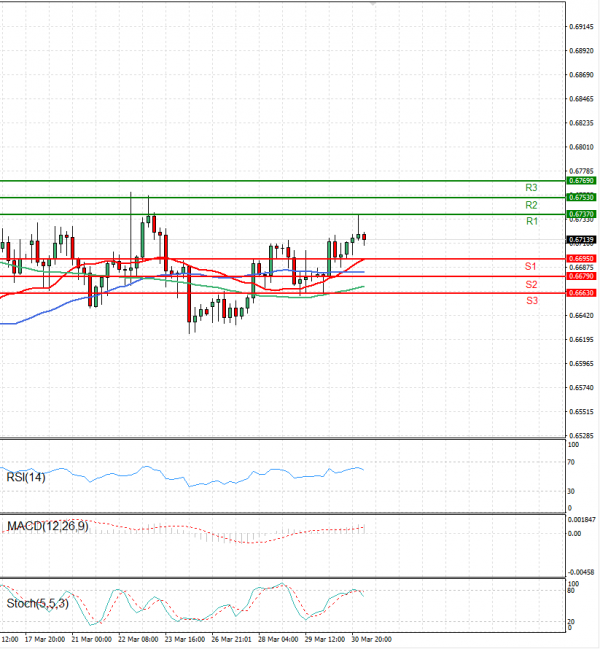Click the S1 support label
600x649 pixels.
coord(530,267)
